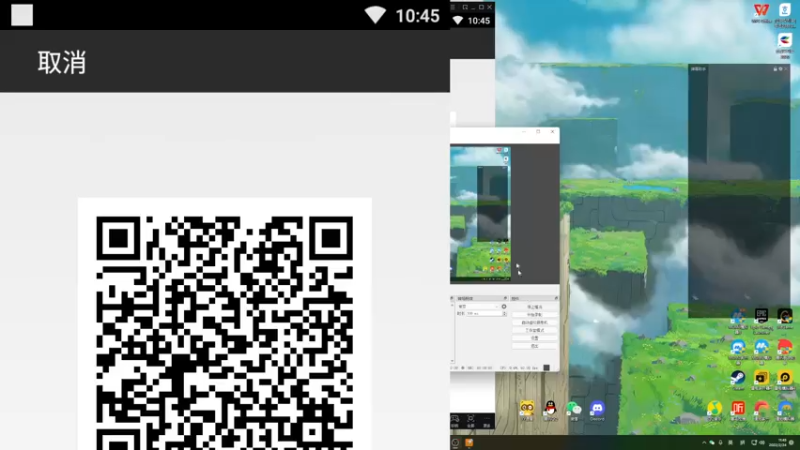
Task: Click the 退出 exit button in OBS controls
Action: (534, 345)
